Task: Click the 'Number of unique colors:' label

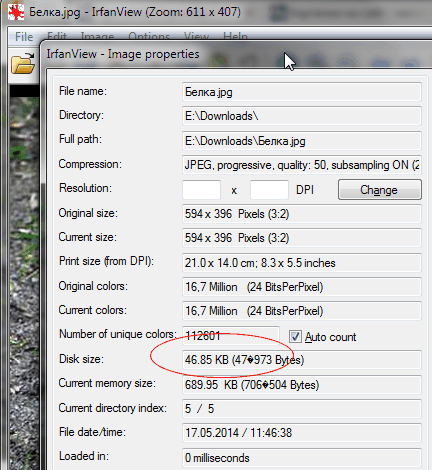Action: click(x=118, y=334)
